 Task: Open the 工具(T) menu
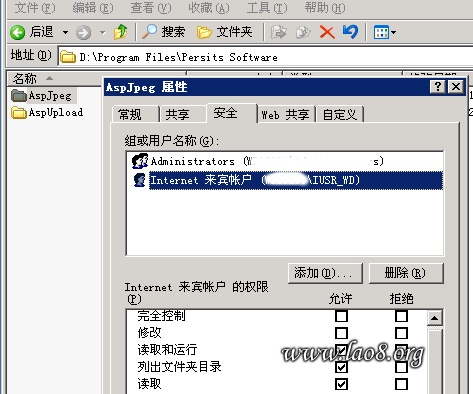267,8
